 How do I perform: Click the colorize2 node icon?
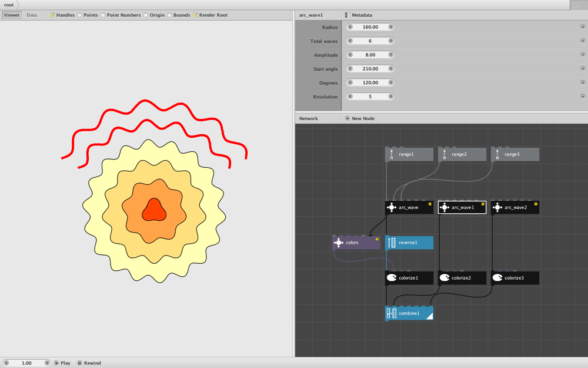click(445, 278)
